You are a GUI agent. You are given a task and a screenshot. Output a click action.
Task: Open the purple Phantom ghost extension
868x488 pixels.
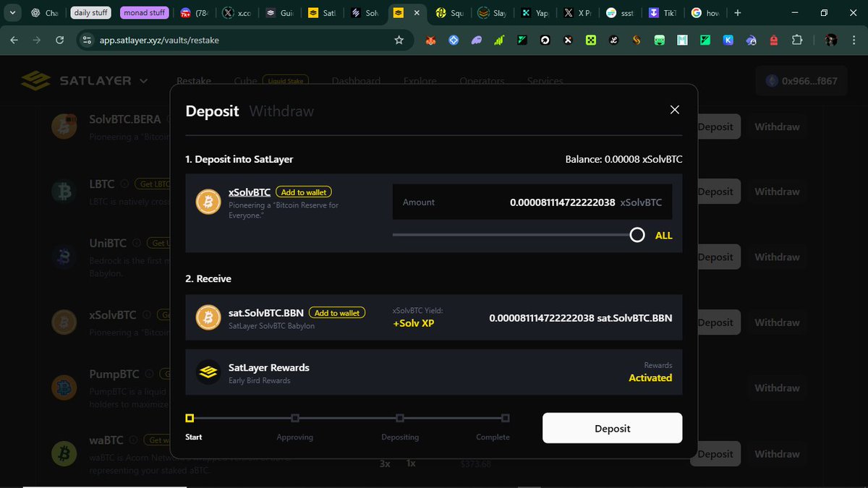(x=476, y=40)
